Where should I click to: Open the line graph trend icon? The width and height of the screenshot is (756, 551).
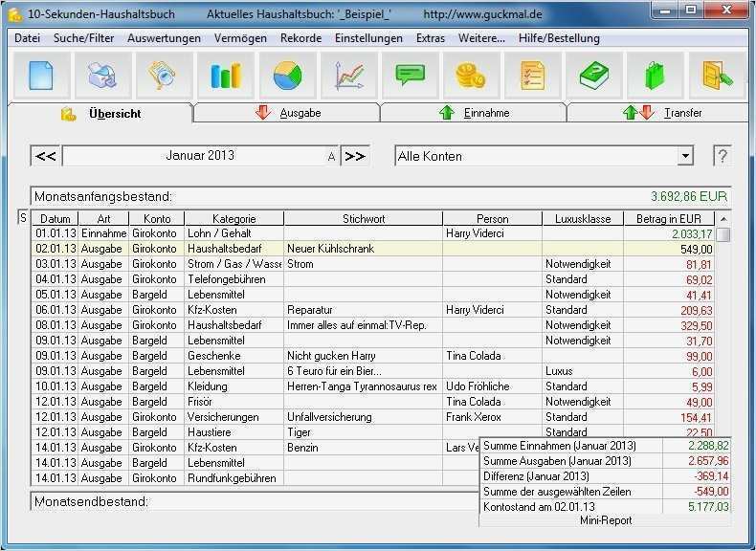(348, 75)
